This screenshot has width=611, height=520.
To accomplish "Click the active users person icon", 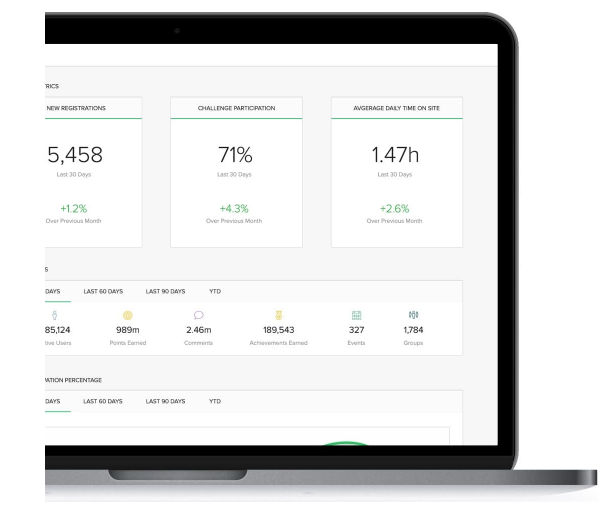I will click(x=55, y=315).
